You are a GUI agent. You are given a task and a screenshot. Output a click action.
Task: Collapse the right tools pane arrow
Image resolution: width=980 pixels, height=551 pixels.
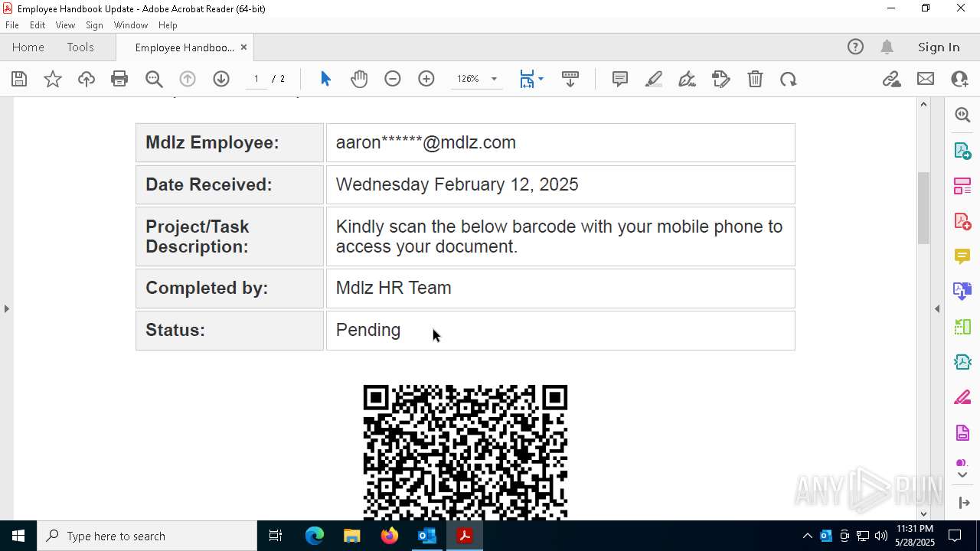coord(937,308)
